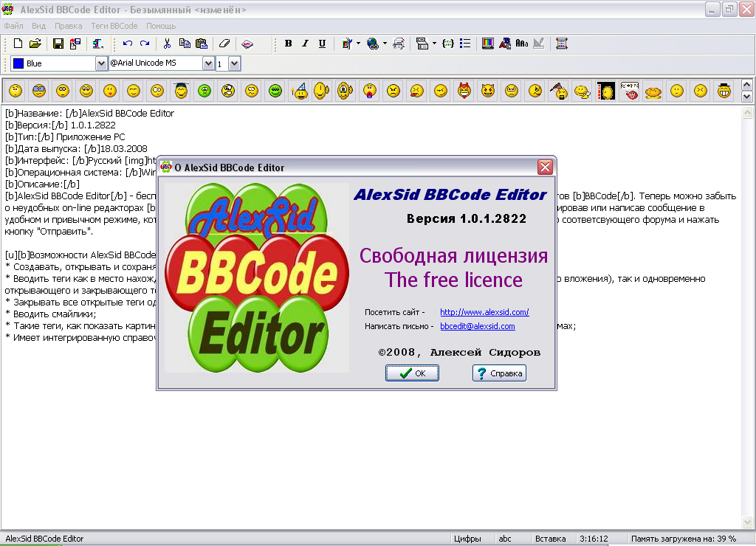Insert link tag using the globe icon

click(372, 44)
